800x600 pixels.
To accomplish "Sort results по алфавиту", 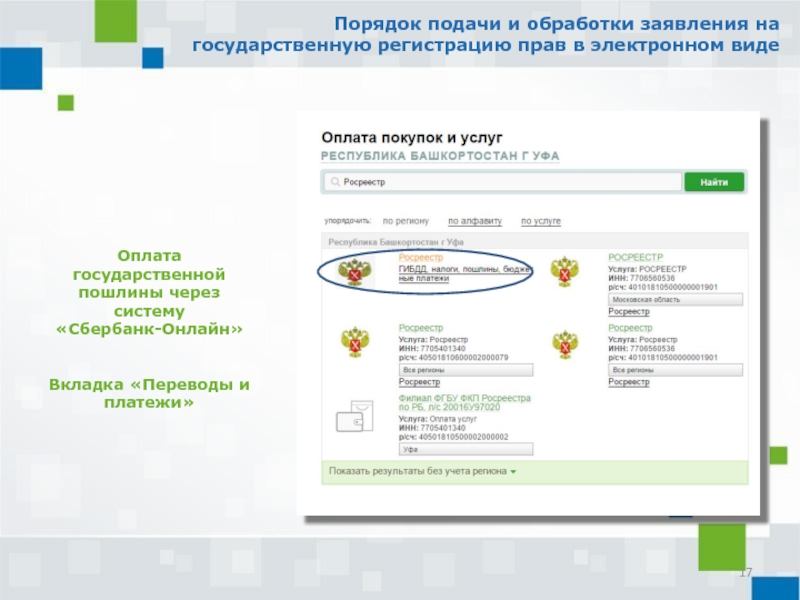I will pyautogui.click(x=475, y=221).
